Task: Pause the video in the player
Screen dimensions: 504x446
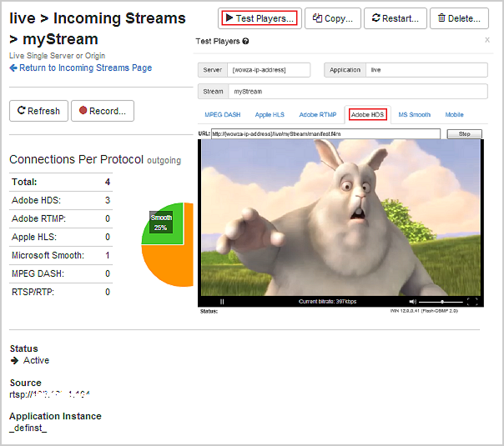Action: click(222, 302)
